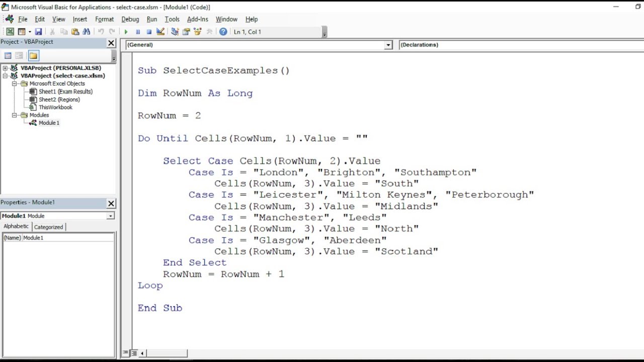This screenshot has height=362, width=644.
Task: Click the code line 'End Select'
Action: point(195,262)
